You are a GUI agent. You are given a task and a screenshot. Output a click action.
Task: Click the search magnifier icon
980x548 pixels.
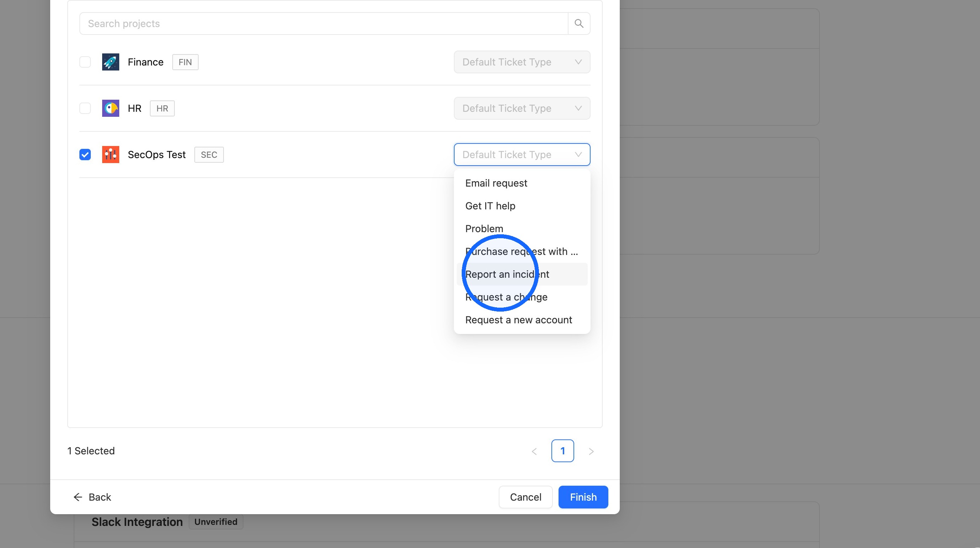(579, 24)
